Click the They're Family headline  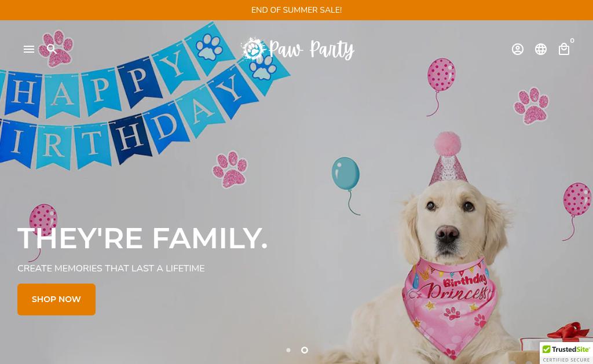[x=142, y=238]
